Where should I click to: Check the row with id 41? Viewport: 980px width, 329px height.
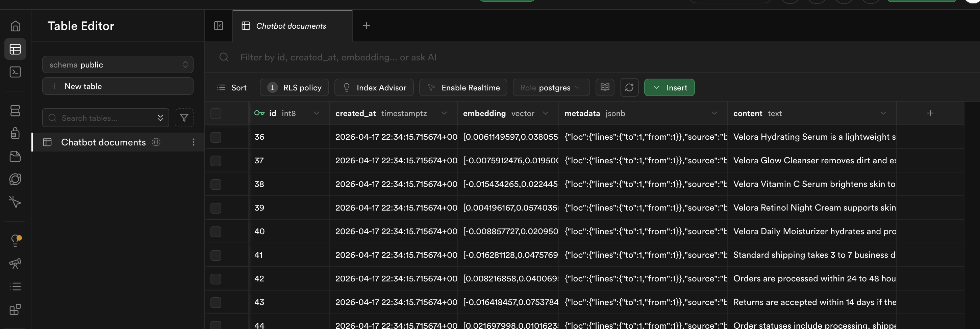[x=216, y=255]
